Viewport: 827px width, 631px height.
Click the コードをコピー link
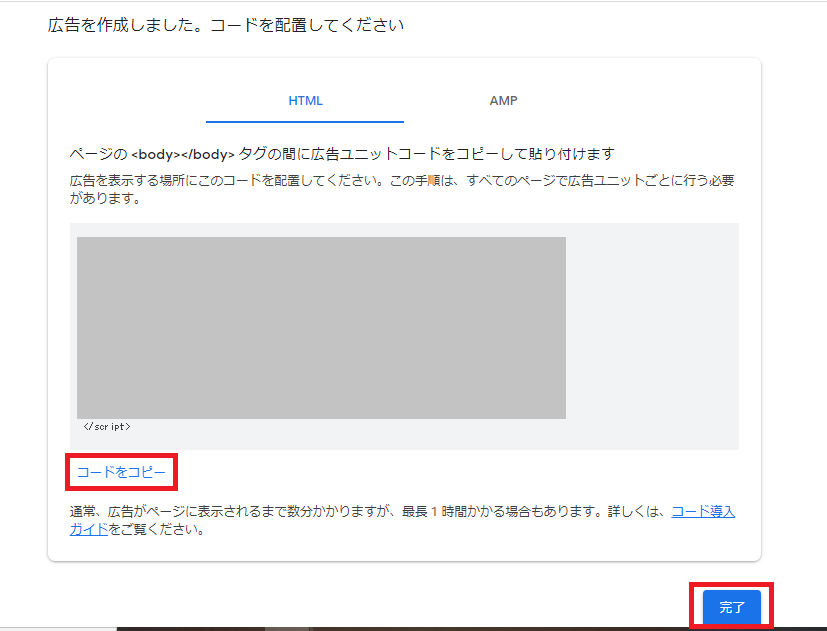(x=121, y=472)
